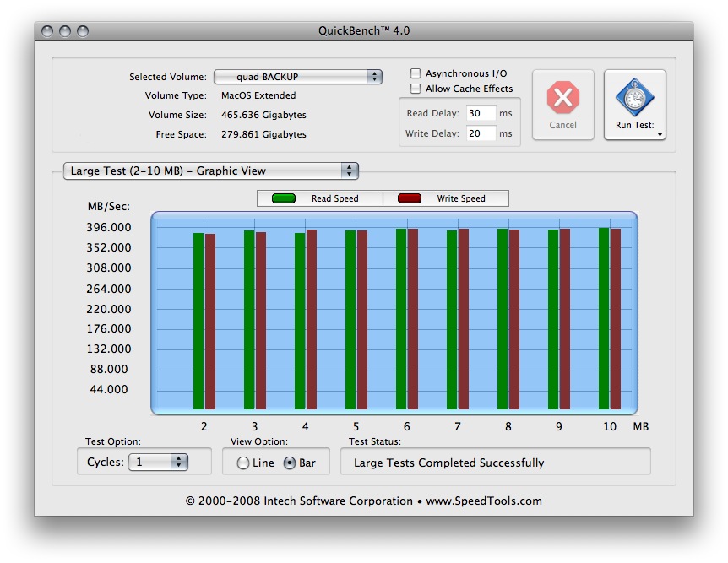
Task: Click the window close button
Action: [x=47, y=31]
